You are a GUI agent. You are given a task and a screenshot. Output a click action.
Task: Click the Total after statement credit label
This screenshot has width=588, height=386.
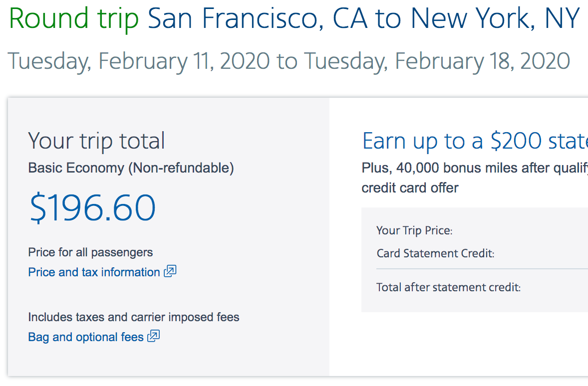pos(448,287)
